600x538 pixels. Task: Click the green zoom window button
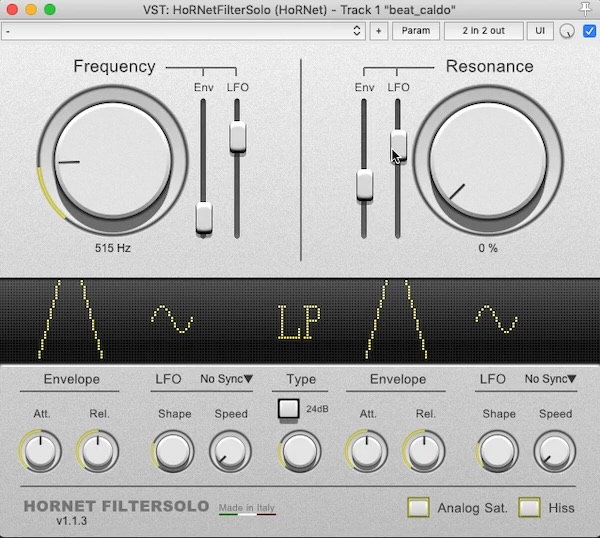pos(50,9)
